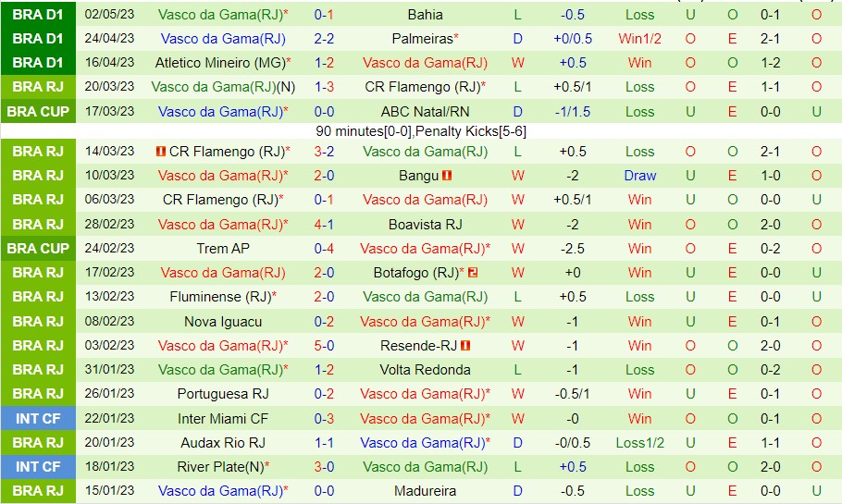Viewport: 842px width, 504px height.
Task: Click Botafogo's red card icon showing 2
Action: click(472, 273)
